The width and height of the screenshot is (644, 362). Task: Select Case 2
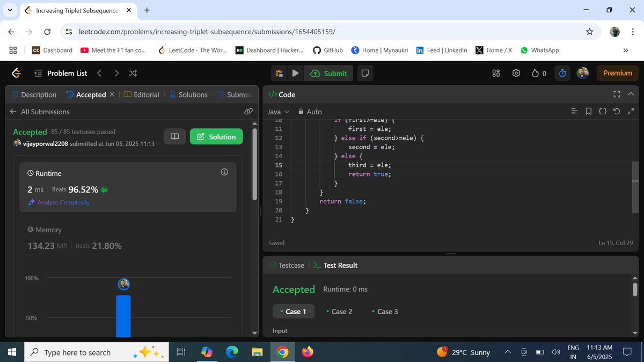[339, 312]
